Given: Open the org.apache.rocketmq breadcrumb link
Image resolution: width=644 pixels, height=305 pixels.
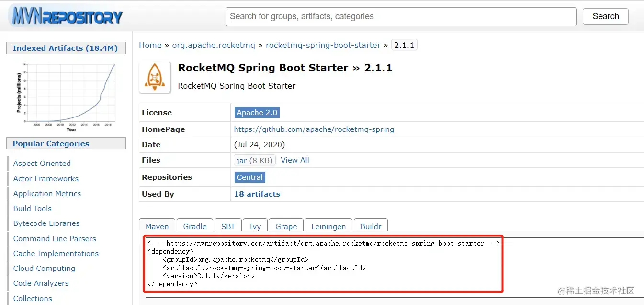Looking at the screenshot, I should (x=213, y=45).
